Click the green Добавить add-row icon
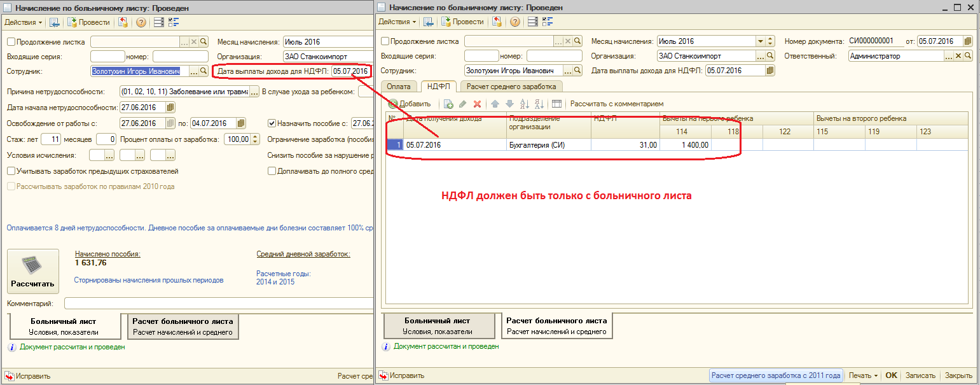 coord(393,104)
